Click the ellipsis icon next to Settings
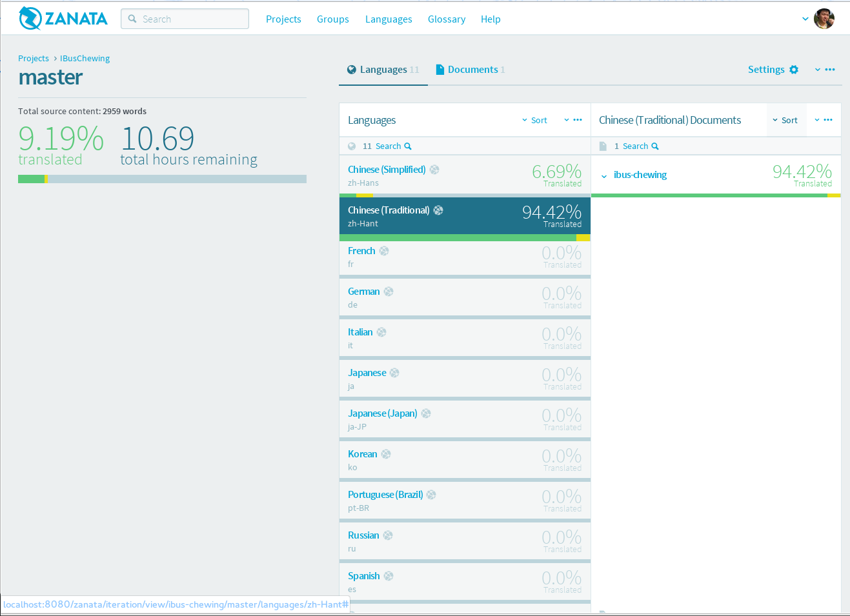The height and width of the screenshot is (616, 850). tap(830, 69)
